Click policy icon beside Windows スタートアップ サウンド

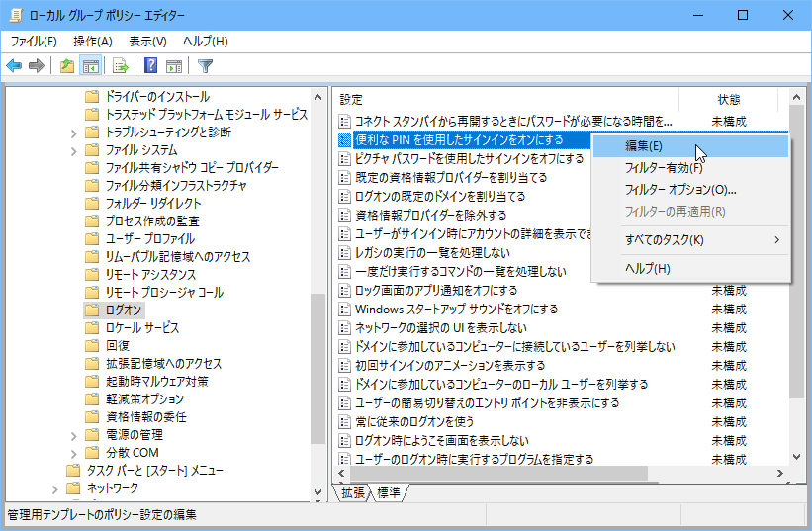click(344, 310)
